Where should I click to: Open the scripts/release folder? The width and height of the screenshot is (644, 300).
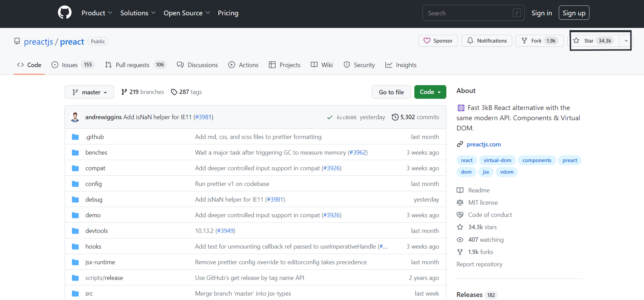[x=104, y=278]
